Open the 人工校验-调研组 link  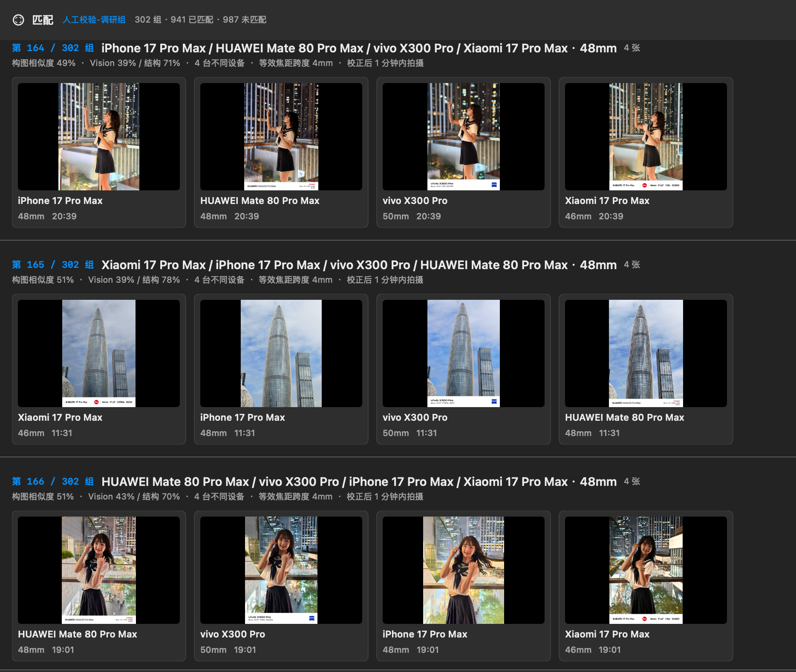coord(94,20)
